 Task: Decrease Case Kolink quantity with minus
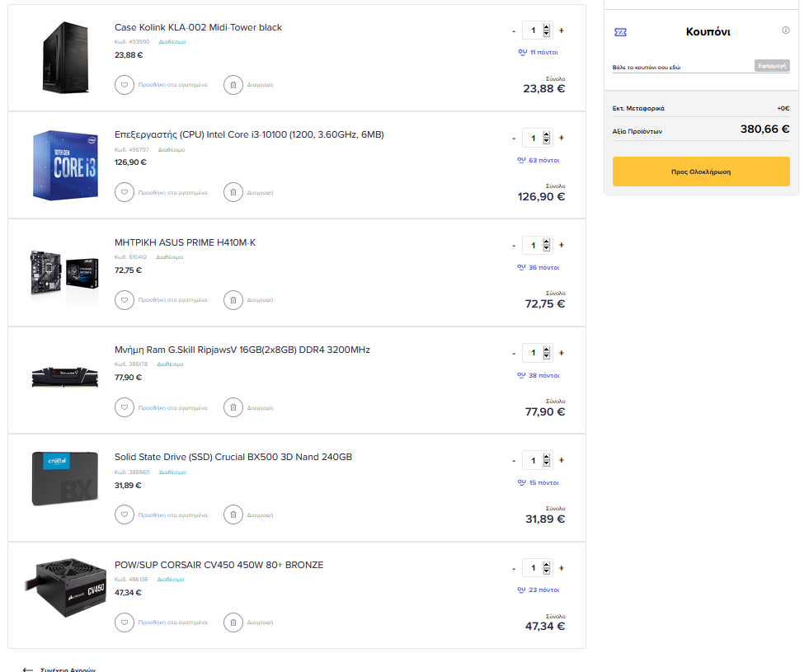(514, 31)
